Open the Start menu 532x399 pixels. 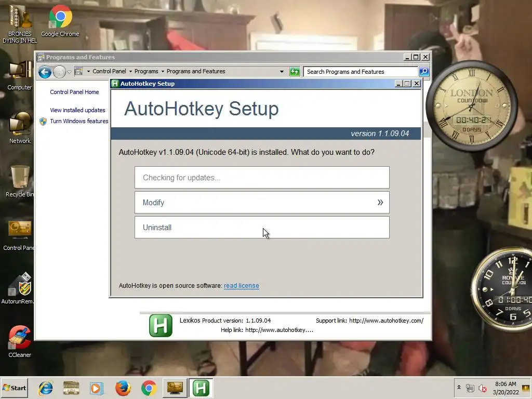tap(14, 388)
